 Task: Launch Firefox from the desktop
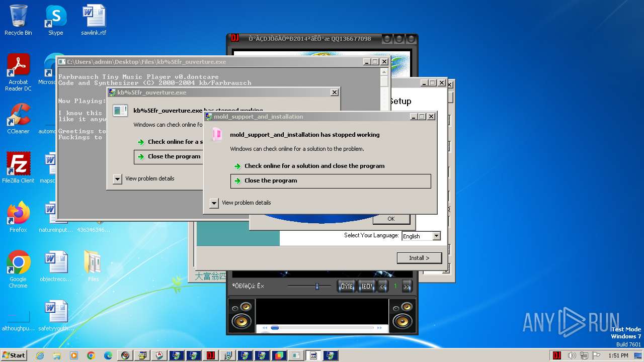coord(18,217)
